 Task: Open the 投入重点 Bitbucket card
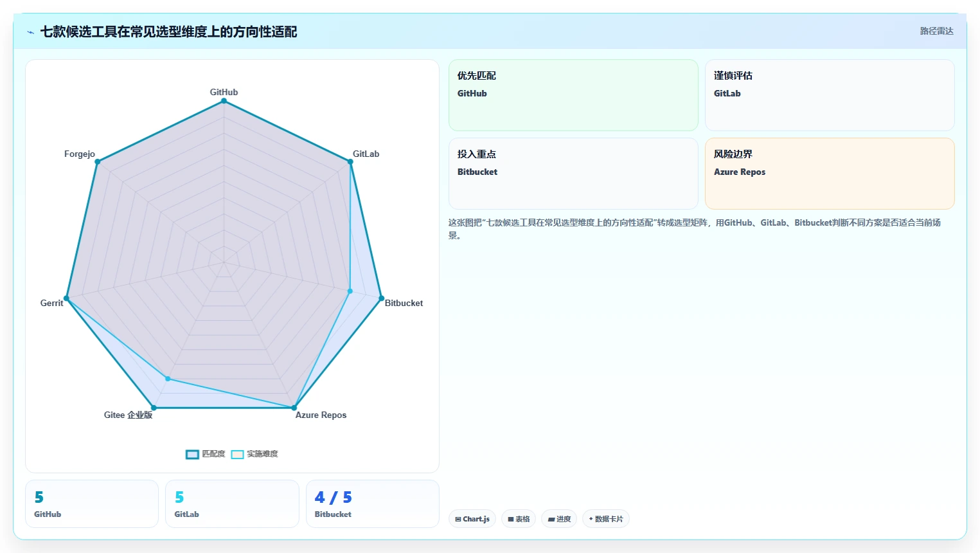coord(573,174)
